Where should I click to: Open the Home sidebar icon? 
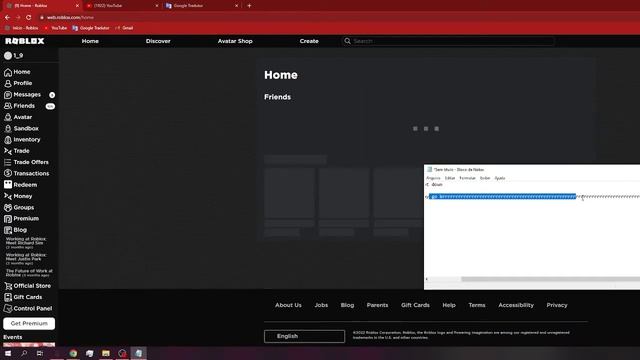click(8, 72)
